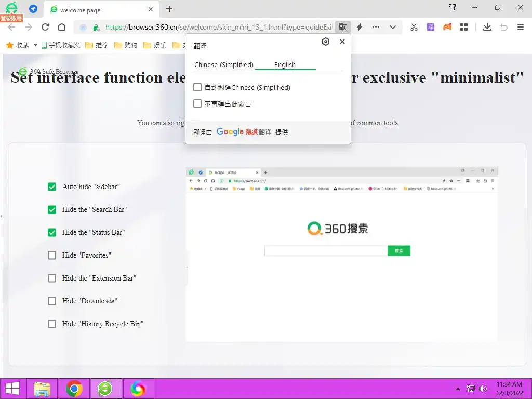Show hidden system tray icons
This screenshot has height=399, width=532.
point(458,389)
